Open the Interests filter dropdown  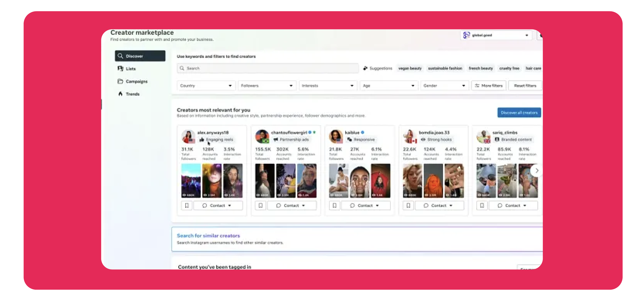click(x=327, y=86)
